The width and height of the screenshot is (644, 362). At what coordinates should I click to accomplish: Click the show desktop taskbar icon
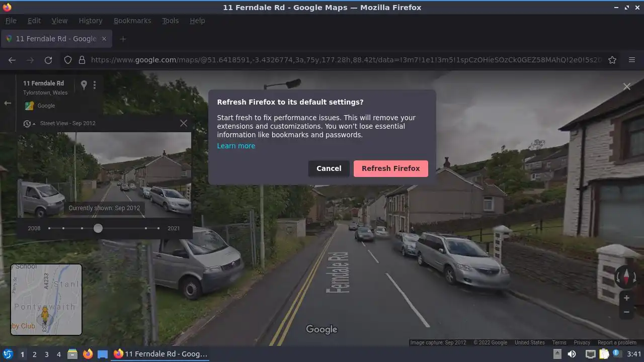coord(103,354)
